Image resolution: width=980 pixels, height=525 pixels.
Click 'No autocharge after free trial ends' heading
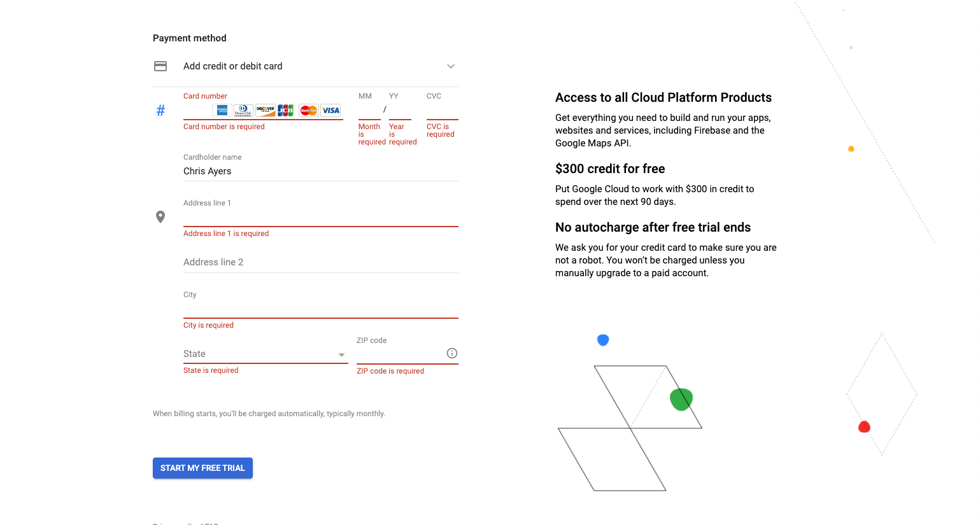coord(653,227)
